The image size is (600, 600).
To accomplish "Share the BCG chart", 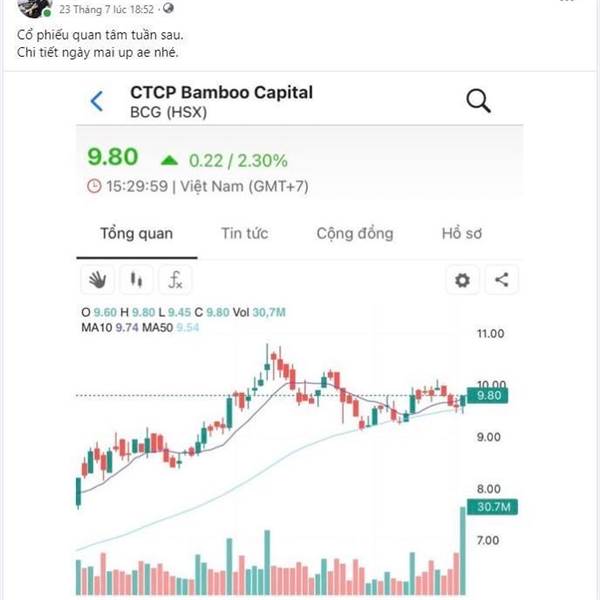I will coord(502,280).
